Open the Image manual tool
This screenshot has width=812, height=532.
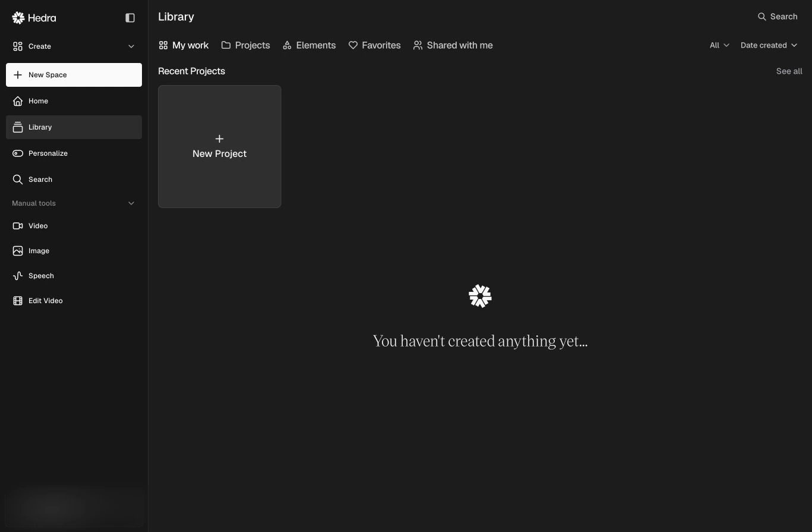74,251
